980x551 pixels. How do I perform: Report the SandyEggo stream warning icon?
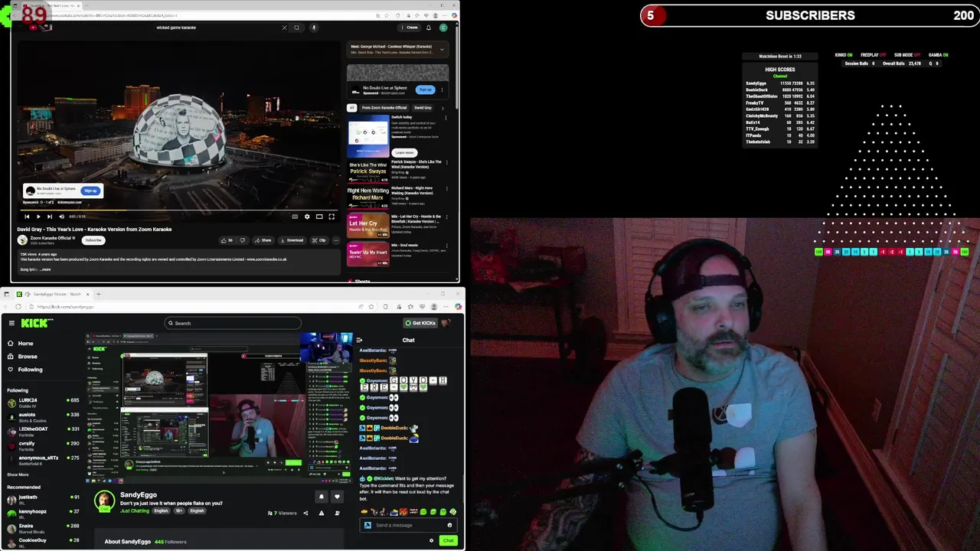point(322,513)
